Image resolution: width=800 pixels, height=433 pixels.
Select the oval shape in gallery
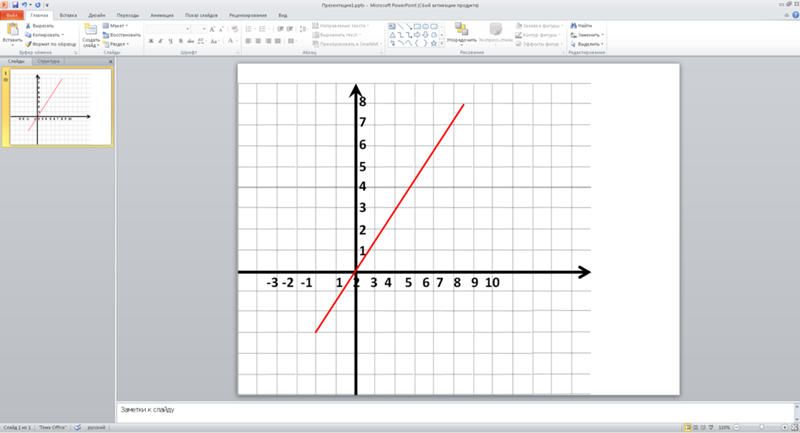tap(425, 27)
